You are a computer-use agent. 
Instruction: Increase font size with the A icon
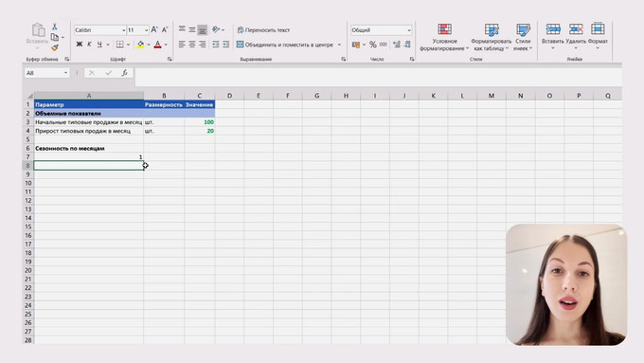[x=154, y=29]
